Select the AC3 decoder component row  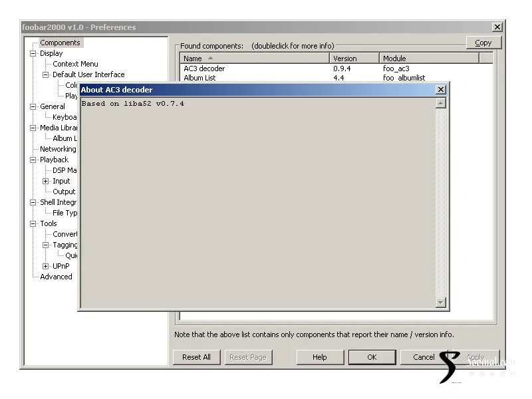336,68
